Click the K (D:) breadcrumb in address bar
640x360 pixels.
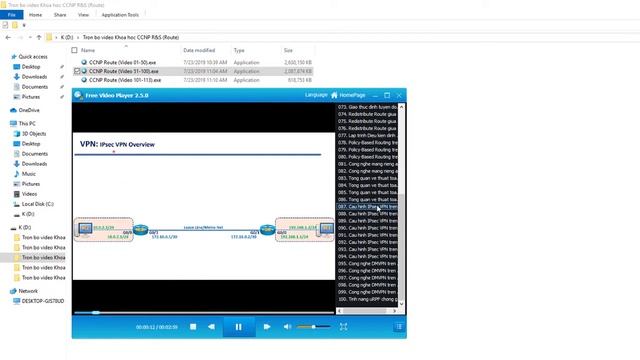tap(67, 37)
